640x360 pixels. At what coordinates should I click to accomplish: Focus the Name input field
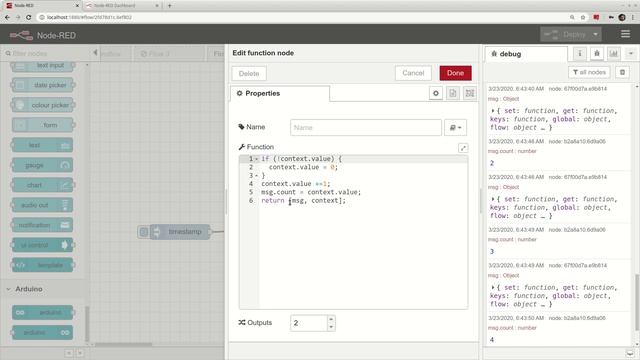[366, 128]
